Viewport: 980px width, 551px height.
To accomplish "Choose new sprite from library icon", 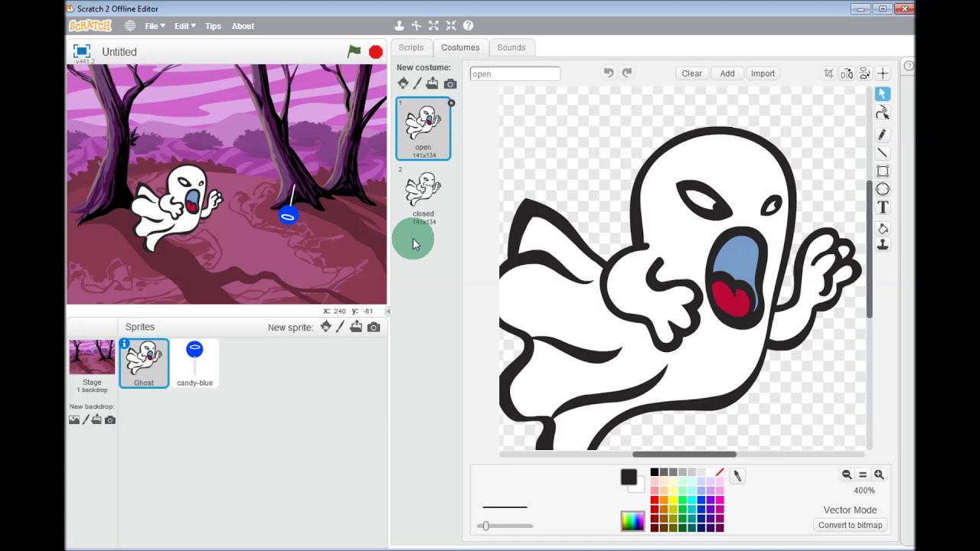I will tap(326, 327).
